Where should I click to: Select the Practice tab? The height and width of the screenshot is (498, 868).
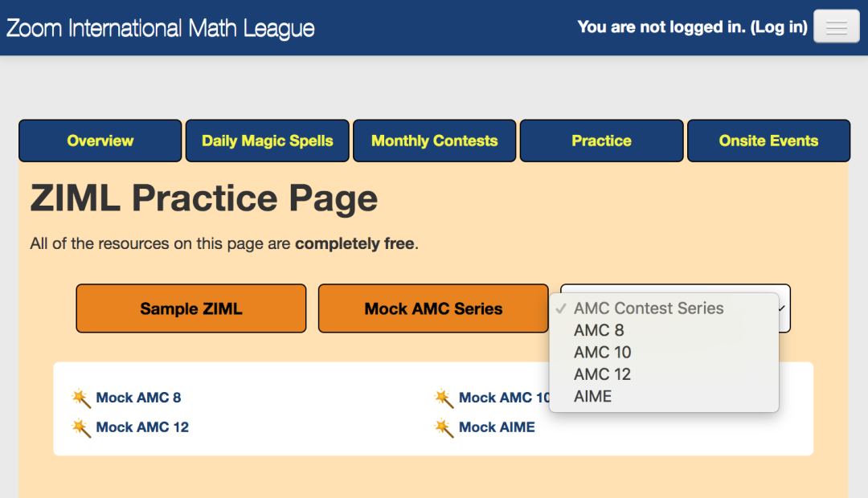point(601,141)
